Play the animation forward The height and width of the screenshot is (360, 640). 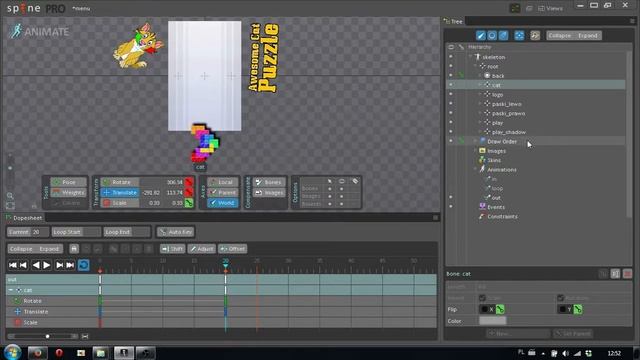47,265
